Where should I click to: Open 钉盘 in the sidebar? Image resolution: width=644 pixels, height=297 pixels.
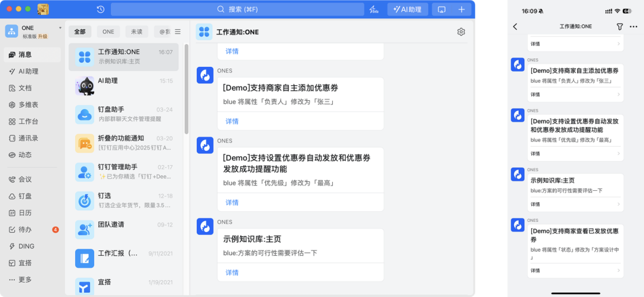click(x=32, y=196)
